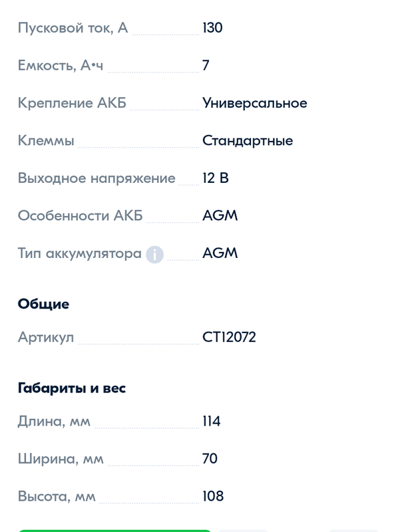Select the Длина value 114
This screenshot has width=398, height=532.
(211, 421)
